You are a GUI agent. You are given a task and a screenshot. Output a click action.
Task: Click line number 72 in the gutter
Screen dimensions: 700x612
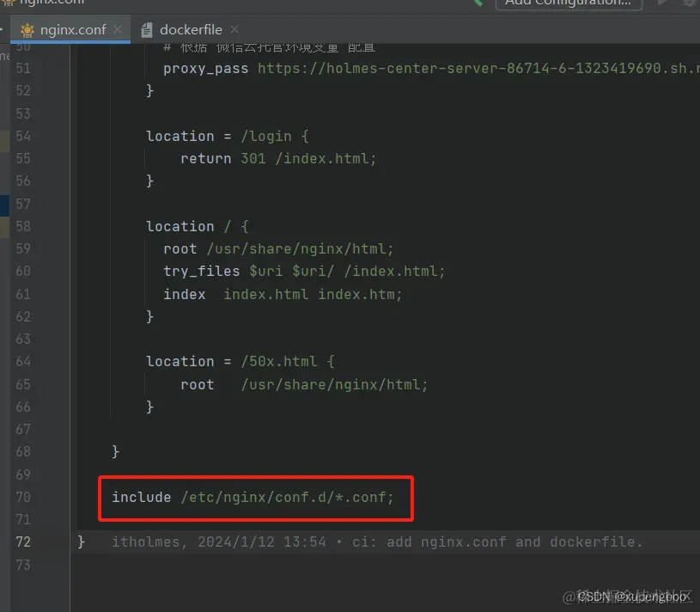[x=23, y=542]
